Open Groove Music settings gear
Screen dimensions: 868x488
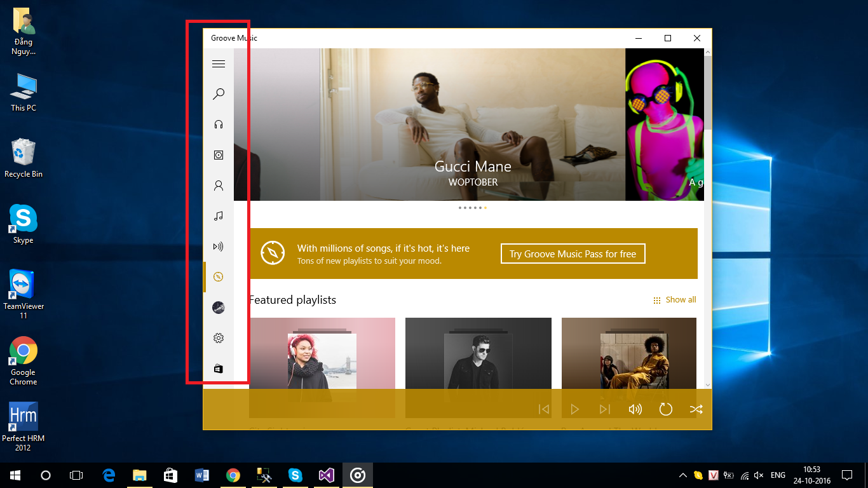pyautogui.click(x=219, y=337)
